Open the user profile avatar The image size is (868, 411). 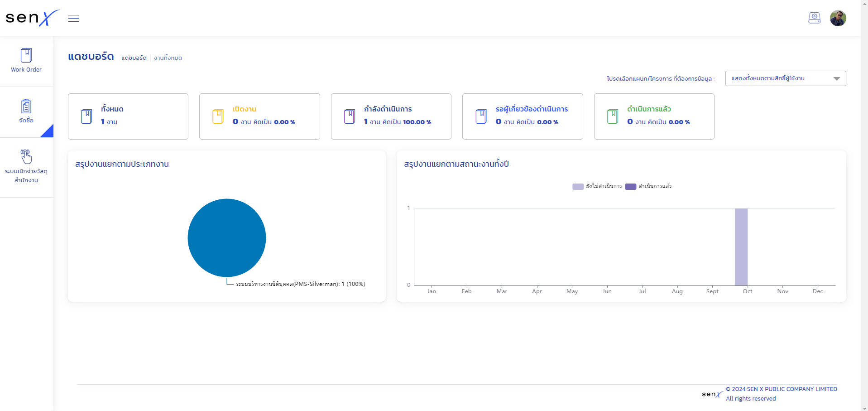click(x=838, y=18)
